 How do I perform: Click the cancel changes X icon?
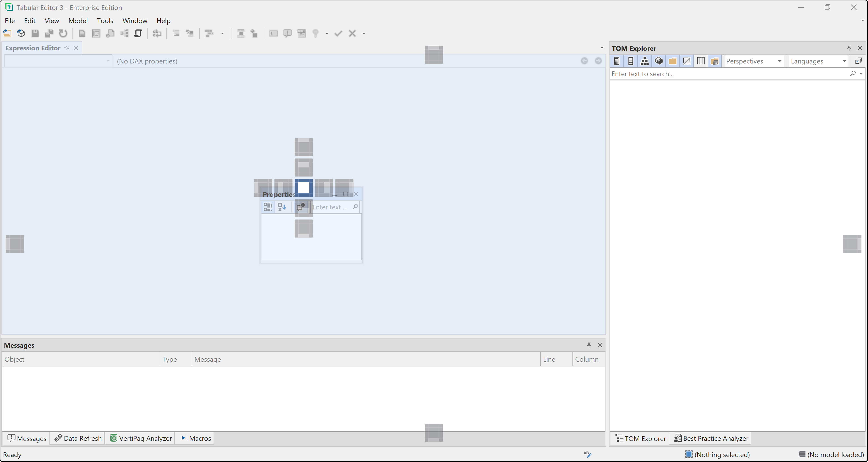point(352,33)
